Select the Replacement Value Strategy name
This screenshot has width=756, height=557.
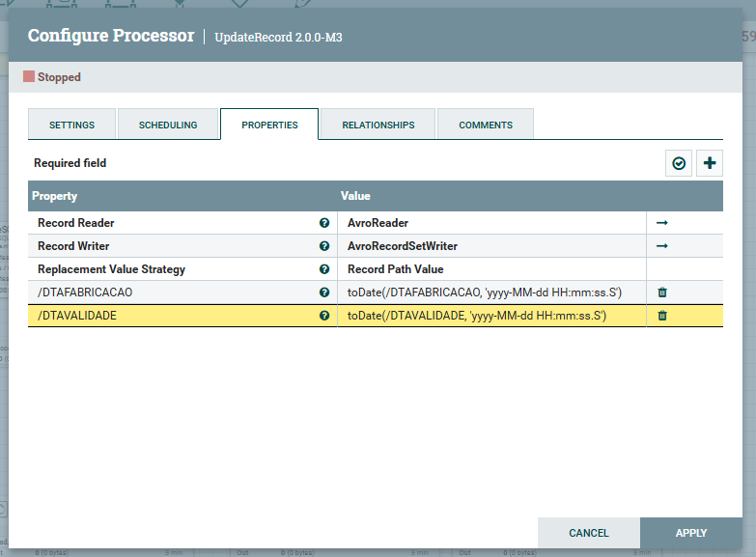tap(111, 269)
